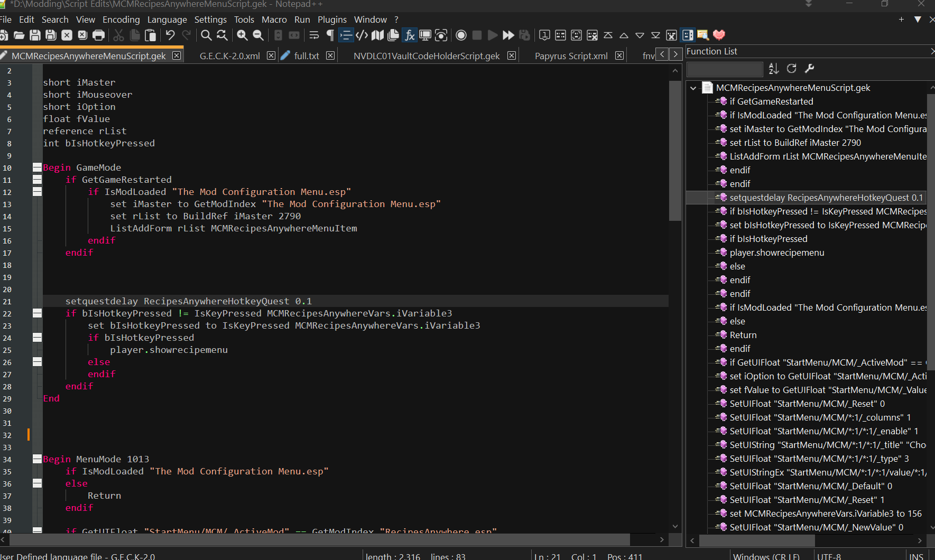Toggle the indent guide display
This screenshot has height=560, width=935.
click(346, 35)
